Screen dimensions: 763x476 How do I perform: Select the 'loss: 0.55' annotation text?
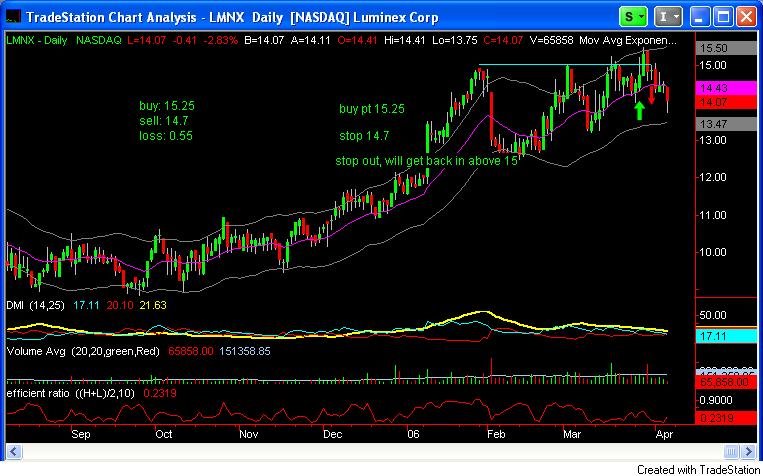point(165,136)
